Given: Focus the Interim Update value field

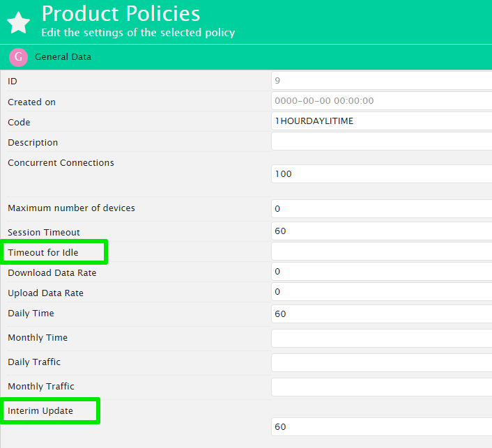Looking at the screenshot, I should point(381,427).
